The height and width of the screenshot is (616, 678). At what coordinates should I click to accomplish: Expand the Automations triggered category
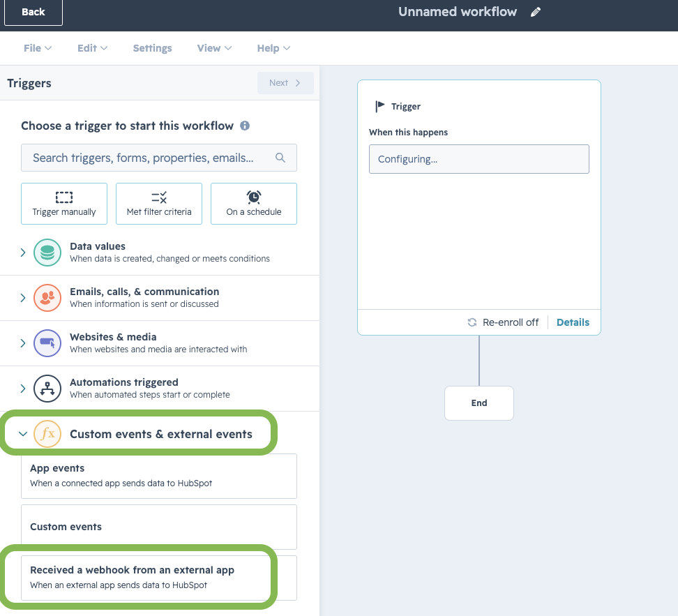[23, 389]
